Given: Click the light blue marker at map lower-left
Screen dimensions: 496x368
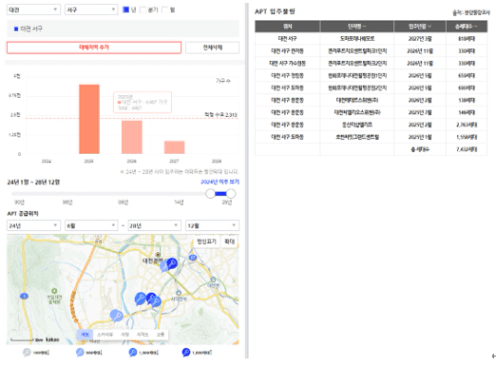Looking at the screenshot, I should tap(116, 315).
